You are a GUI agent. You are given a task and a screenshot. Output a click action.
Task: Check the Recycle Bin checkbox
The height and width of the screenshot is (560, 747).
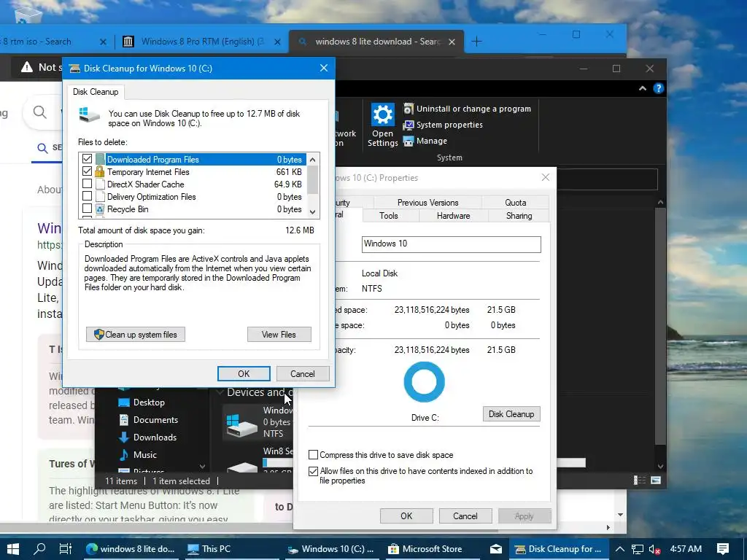[x=88, y=208]
